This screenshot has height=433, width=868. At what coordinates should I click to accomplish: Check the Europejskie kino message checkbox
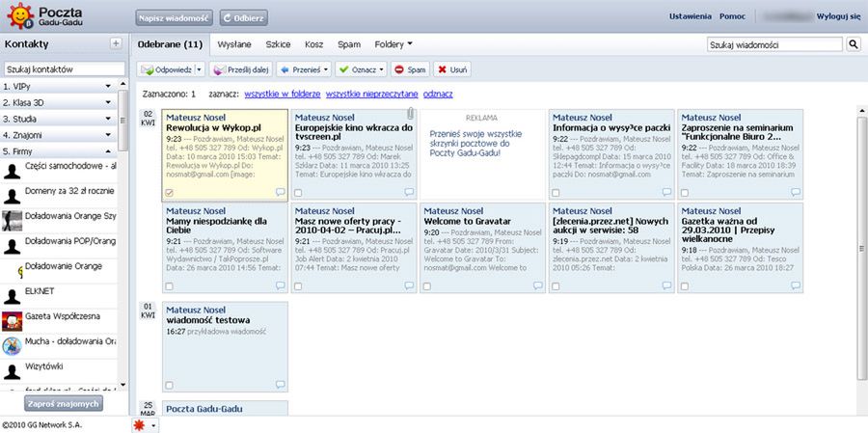298,193
